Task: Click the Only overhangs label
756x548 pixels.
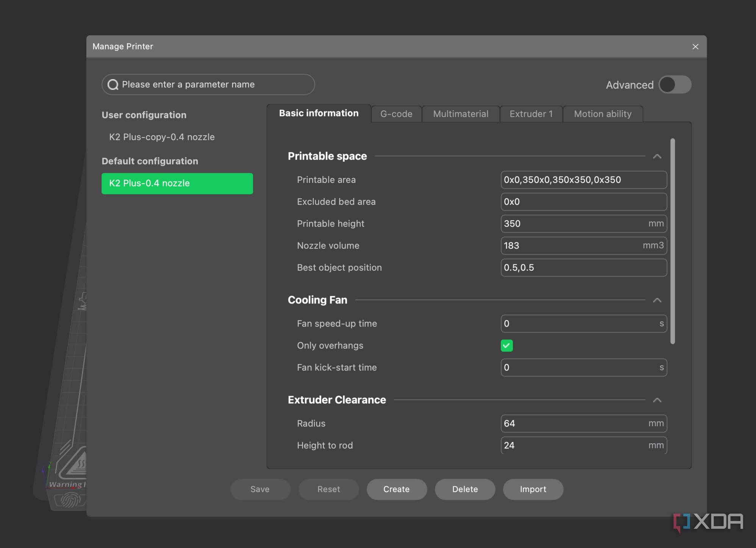Action: (x=330, y=346)
